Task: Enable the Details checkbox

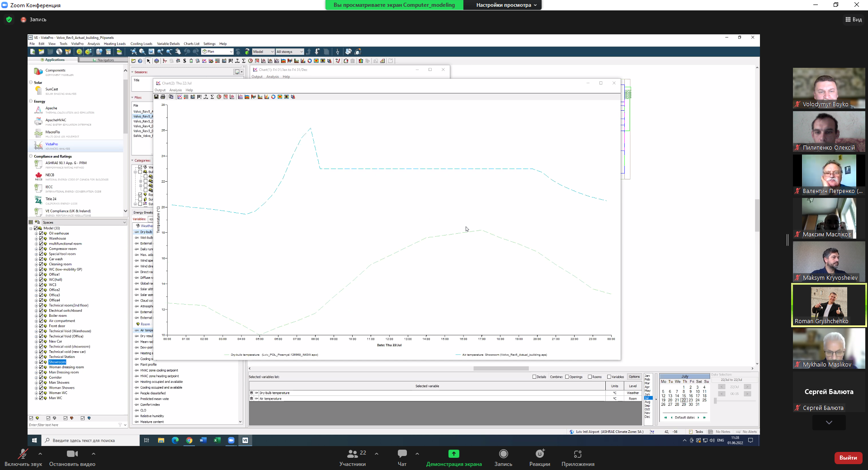Action: 534,377
